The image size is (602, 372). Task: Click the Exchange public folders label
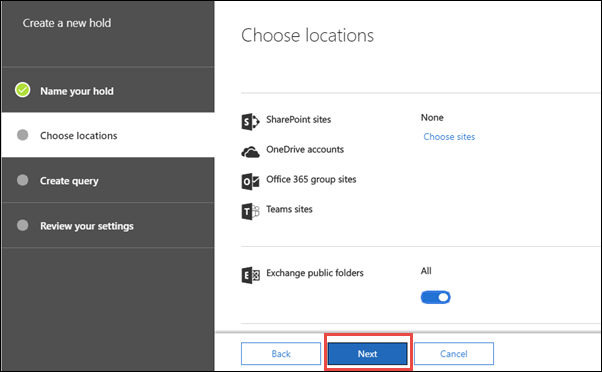tap(315, 273)
